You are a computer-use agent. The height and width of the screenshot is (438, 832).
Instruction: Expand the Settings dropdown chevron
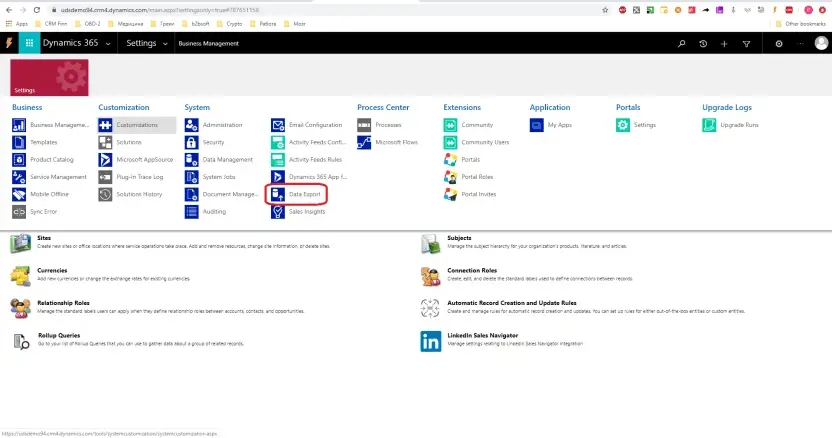tap(165, 44)
